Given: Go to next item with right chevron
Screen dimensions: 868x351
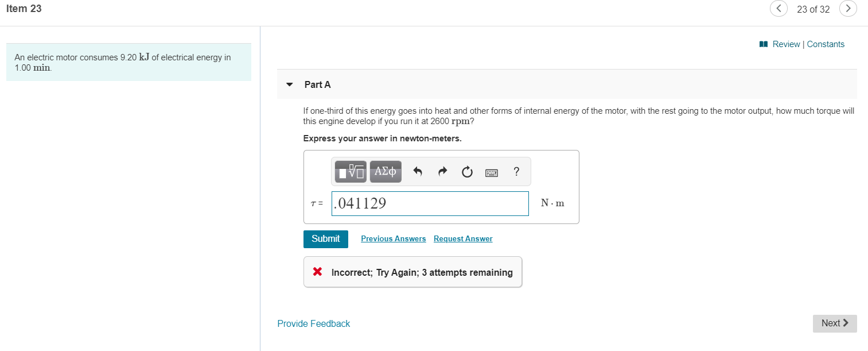Looking at the screenshot, I should click(848, 9).
